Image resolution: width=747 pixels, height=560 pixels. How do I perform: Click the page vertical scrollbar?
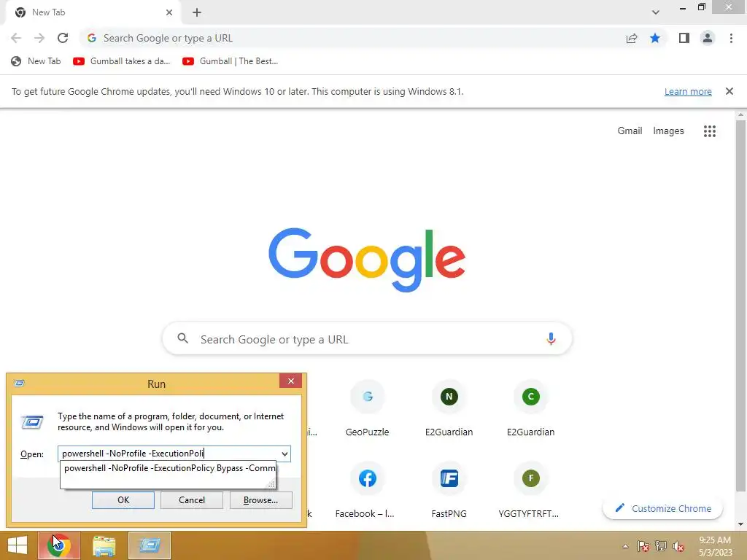pyautogui.click(x=741, y=305)
